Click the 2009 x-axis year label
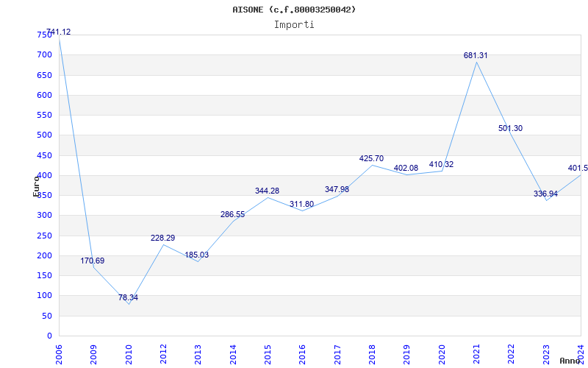 94,354
